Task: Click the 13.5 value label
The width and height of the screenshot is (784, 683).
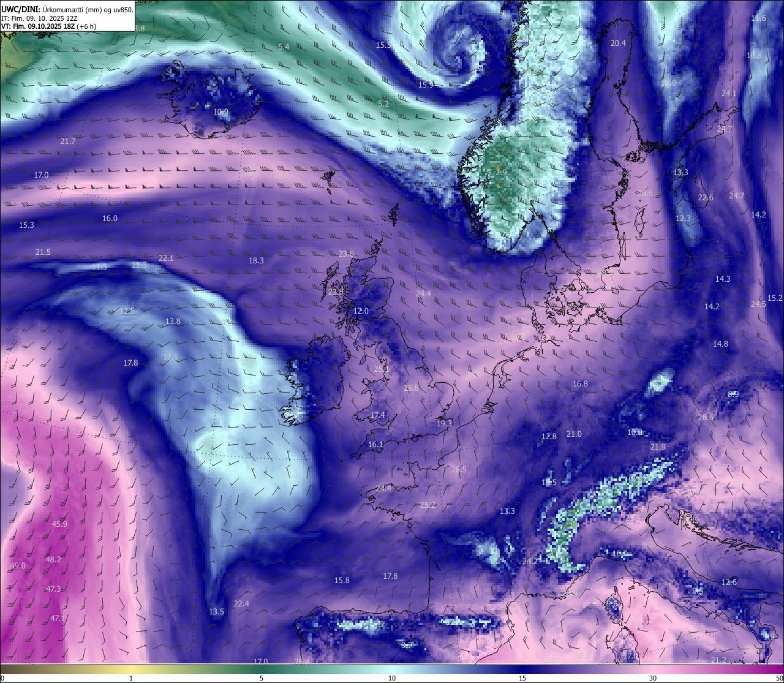Action: coord(216,611)
